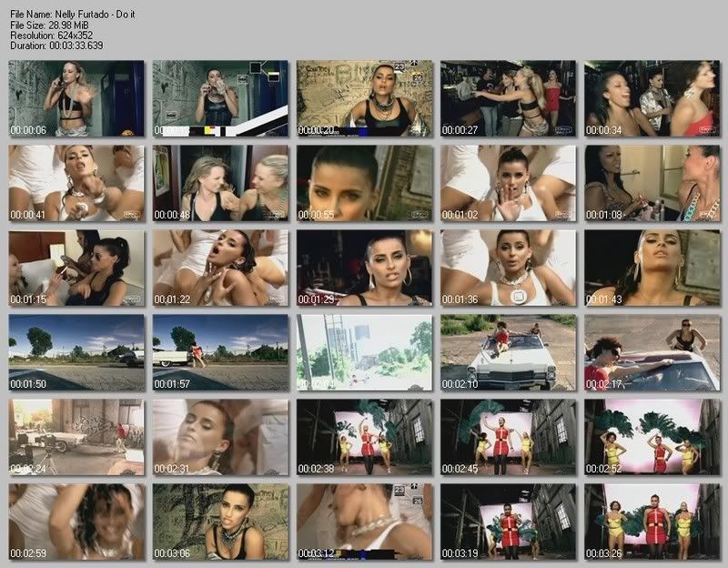This screenshot has width=728, height=568.
Task: Click the 00:01:36 frame
Action: coord(509,268)
